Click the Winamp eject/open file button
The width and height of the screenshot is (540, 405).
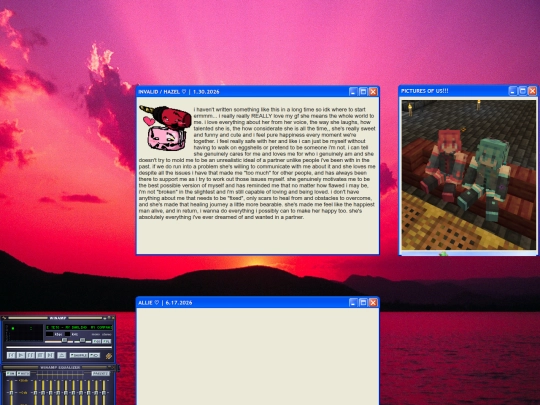(x=62, y=355)
